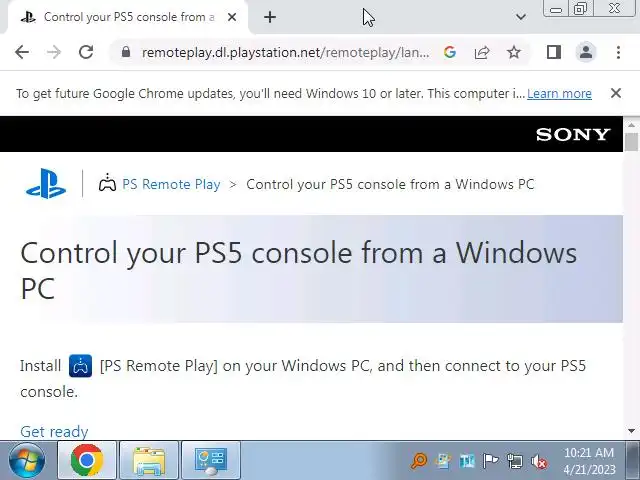Screen dimensions: 640x480
Task: Click the orange magnifier tray icon
Action: pos(419,461)
